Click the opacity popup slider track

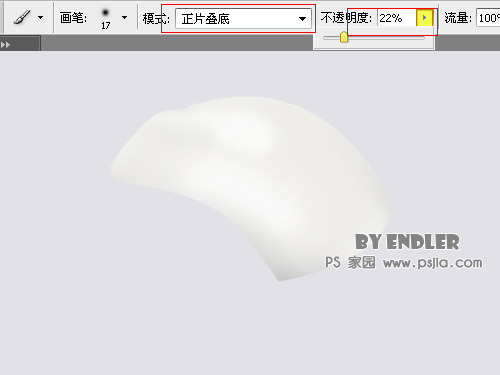point(374,38)
